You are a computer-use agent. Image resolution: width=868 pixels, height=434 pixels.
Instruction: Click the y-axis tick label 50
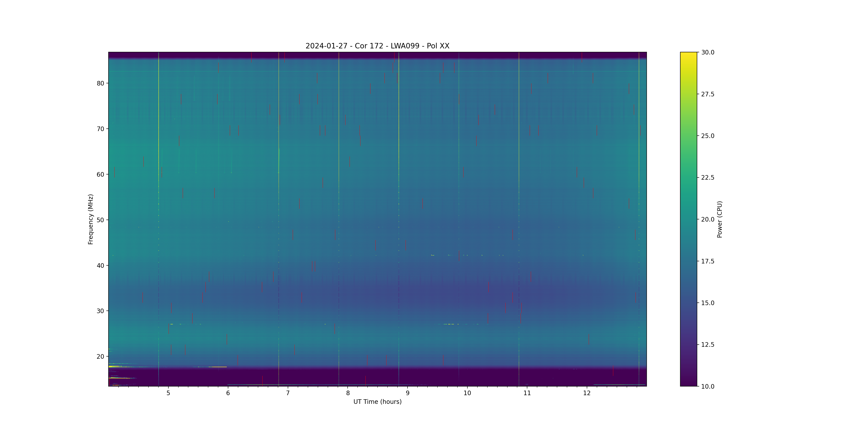click(100, 220)
